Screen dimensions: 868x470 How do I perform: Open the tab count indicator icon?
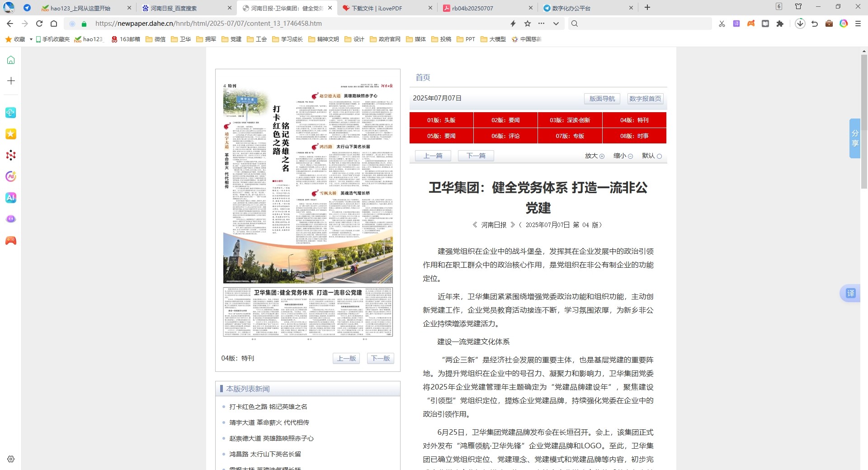click(x=778, y=6)
